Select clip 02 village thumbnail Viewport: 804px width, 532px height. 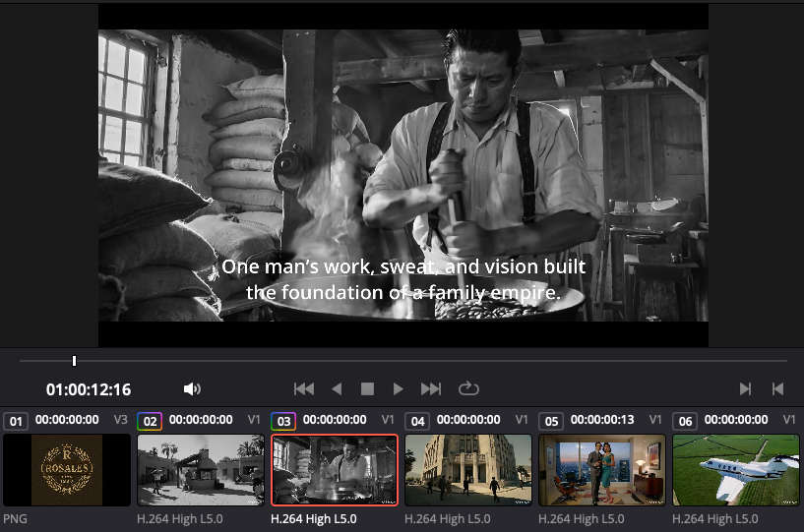click(x=201, y=469)
